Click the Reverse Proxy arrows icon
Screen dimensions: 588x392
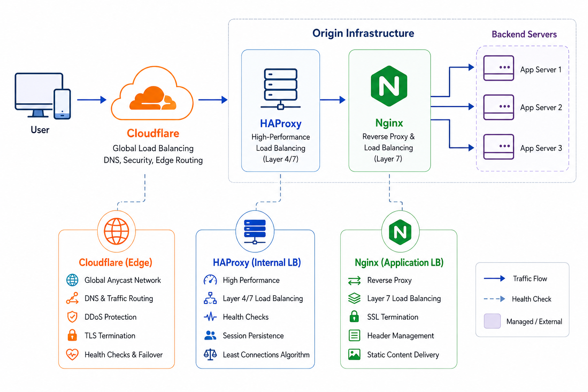354,281
